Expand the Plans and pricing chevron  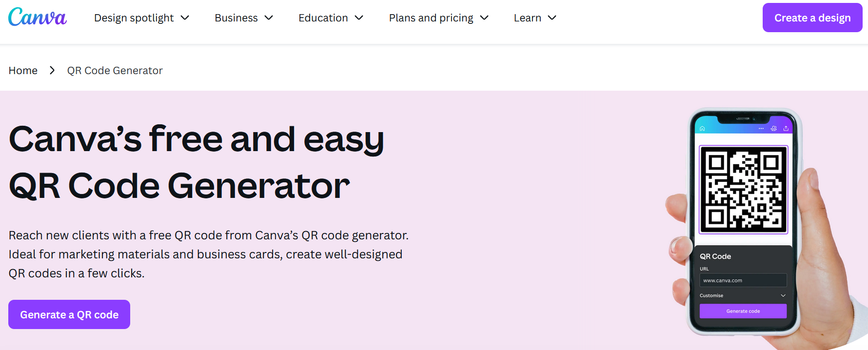point(484,18)
